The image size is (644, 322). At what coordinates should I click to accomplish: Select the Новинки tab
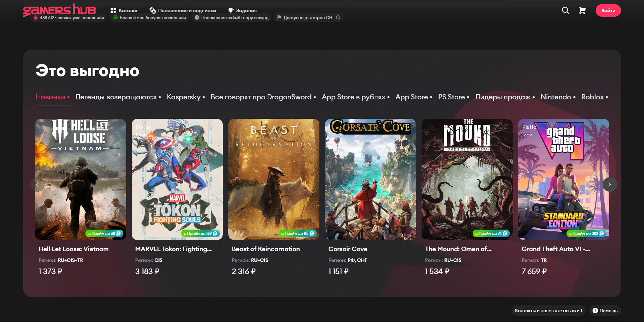(x=52, y=97)
